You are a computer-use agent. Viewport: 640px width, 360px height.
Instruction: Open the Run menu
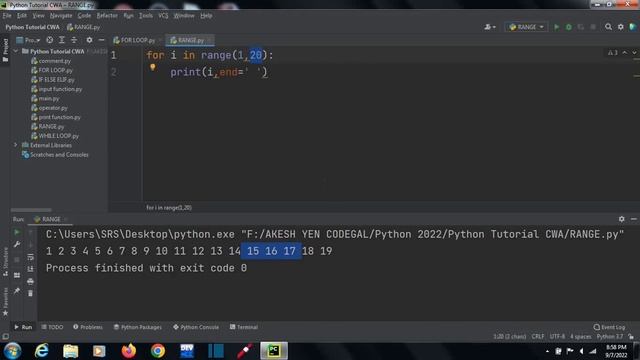129,16
